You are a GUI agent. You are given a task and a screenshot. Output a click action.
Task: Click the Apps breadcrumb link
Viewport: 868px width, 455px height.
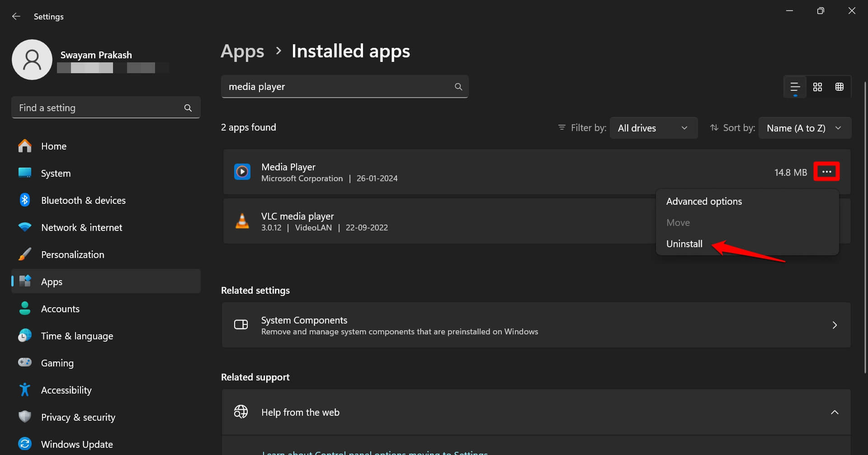coord(242,52)
